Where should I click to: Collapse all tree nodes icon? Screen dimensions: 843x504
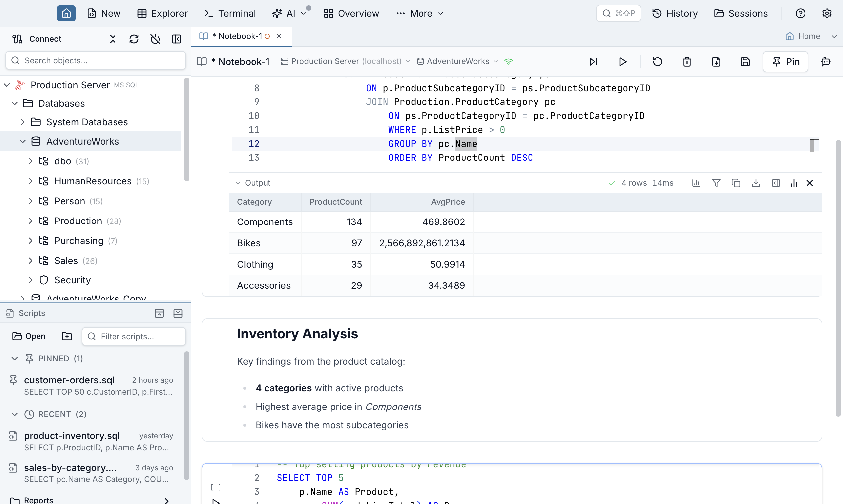[x=113, y=39]
